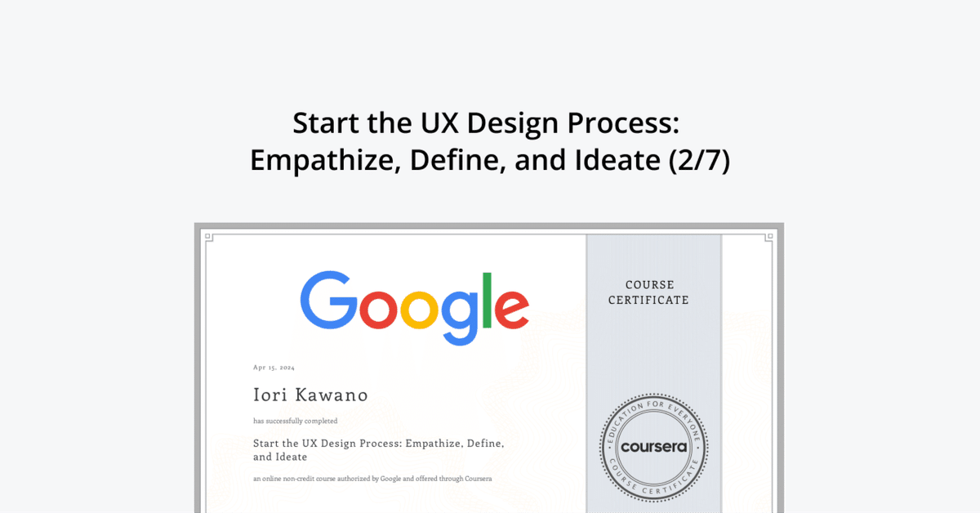Click the heading line 'Empathize, Define, and Ideate (2/7)'
The width and height of the screenshot is (980, 513).
[490, 160]
